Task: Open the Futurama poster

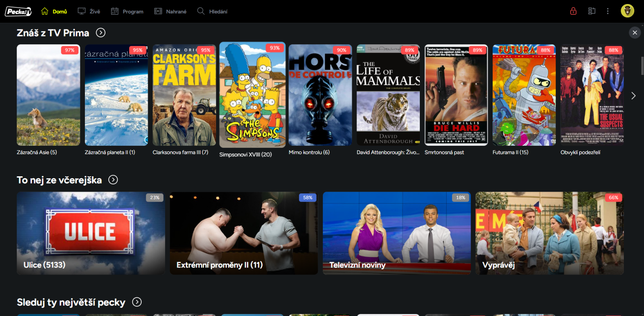Action: click(x=524, y=95)
